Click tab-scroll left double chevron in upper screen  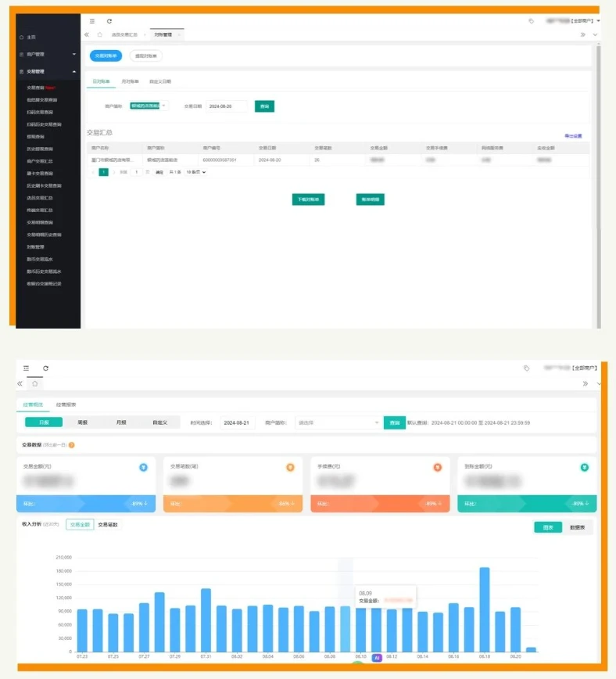(x=87, y=34)
